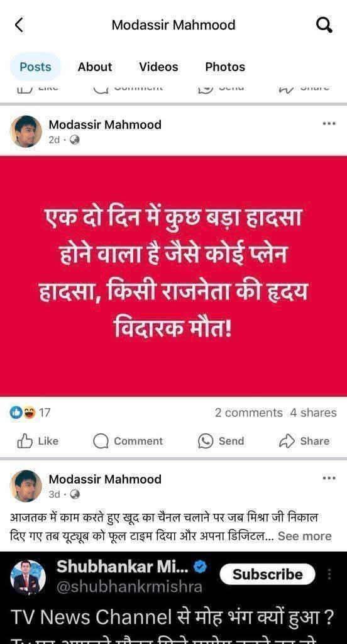The image size is (347, 644).
Task: Expand post text with See more
Action: pyautogui.click(x=304, y=536)
